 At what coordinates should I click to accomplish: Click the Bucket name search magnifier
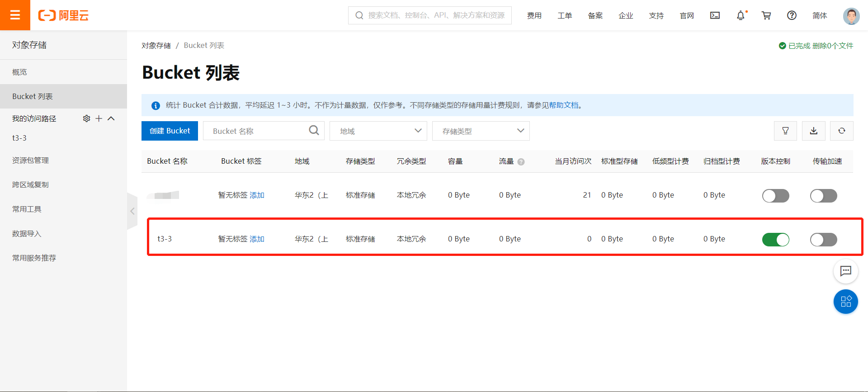(x=314, y=131)
